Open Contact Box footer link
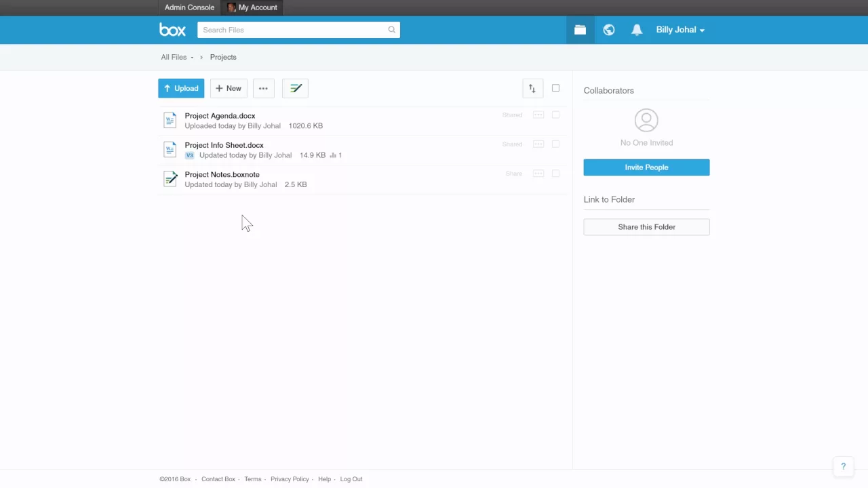 218,479
